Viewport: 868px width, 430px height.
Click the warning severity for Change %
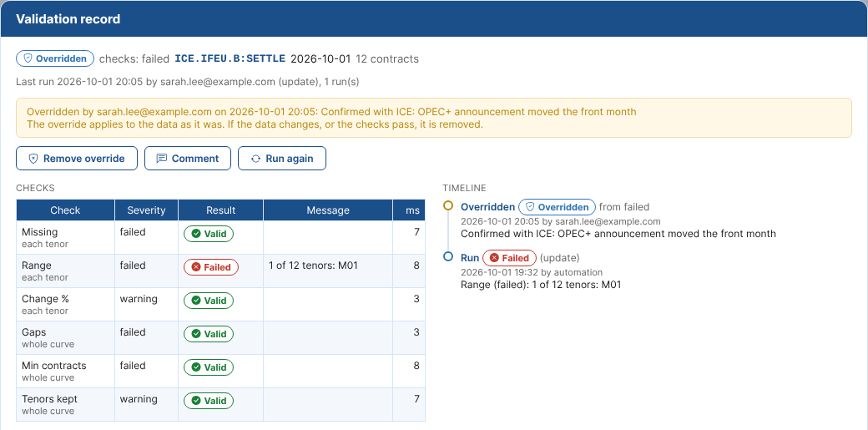(x=139, y=299)
